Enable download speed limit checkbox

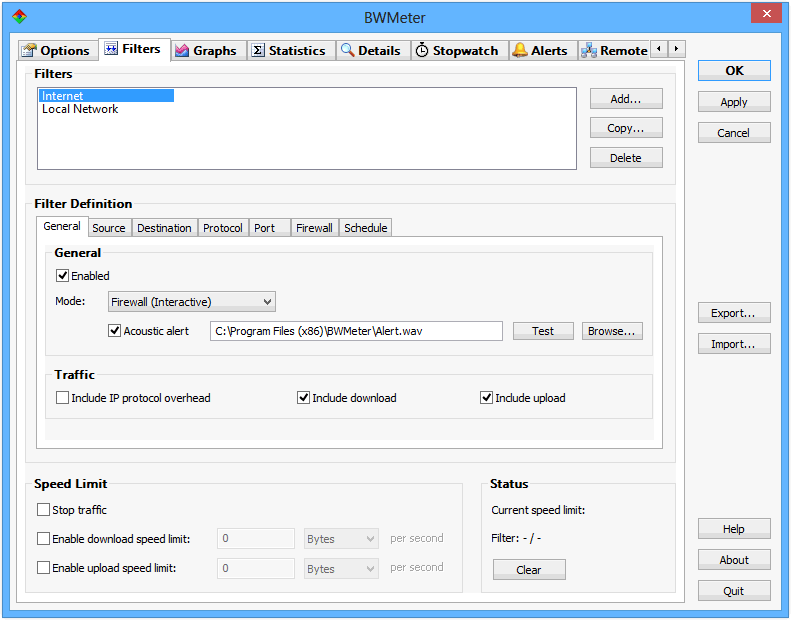pyautogui.click(x=43, y=539)
